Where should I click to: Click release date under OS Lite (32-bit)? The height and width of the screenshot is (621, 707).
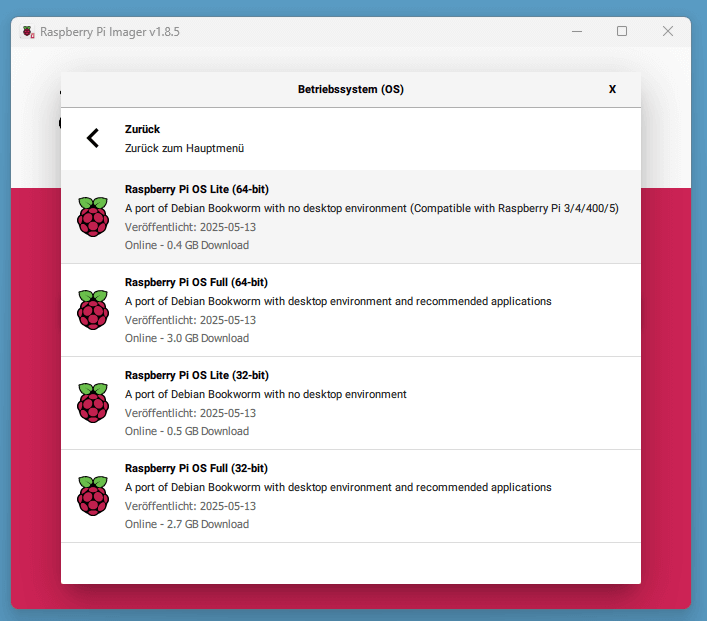[190, 413]
